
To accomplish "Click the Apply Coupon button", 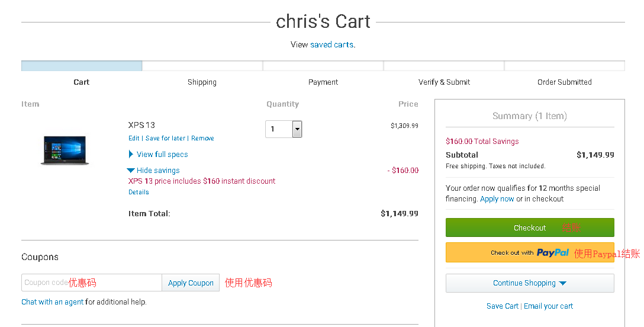I will pos(191,283).
